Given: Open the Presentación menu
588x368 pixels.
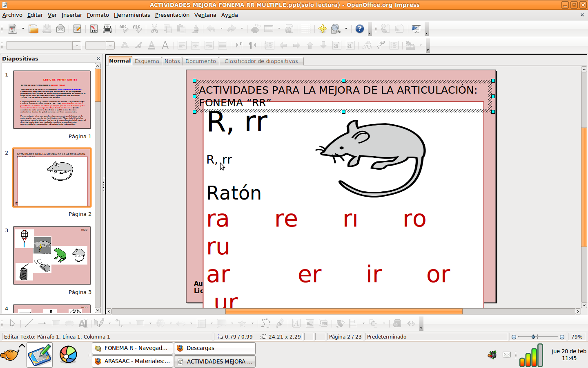Looking at the screenshot, I should [172, 15].
